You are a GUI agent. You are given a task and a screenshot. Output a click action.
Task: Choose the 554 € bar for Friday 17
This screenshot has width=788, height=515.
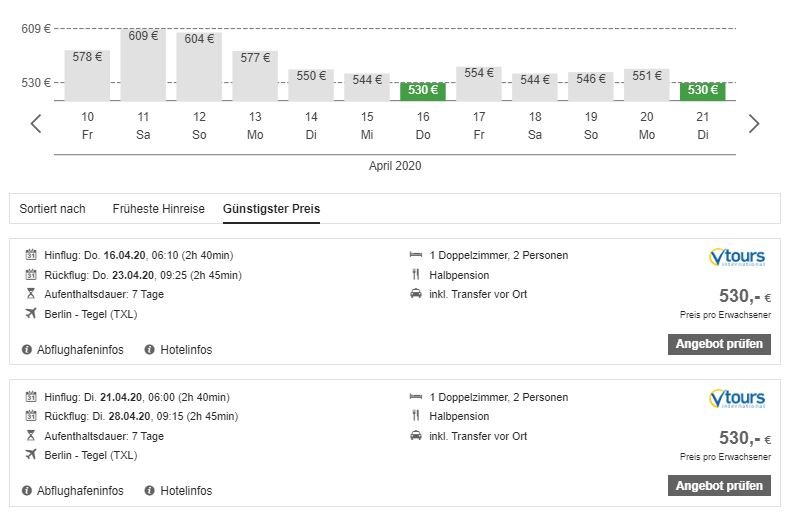(479, 84)
